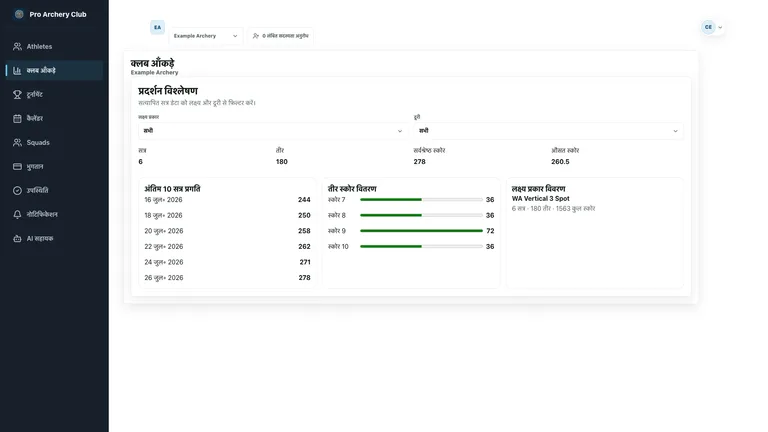This screenshot has height=432, width=768.
Task: Open भुगतान payments card item in sidebar
Action: pos(54,167)
